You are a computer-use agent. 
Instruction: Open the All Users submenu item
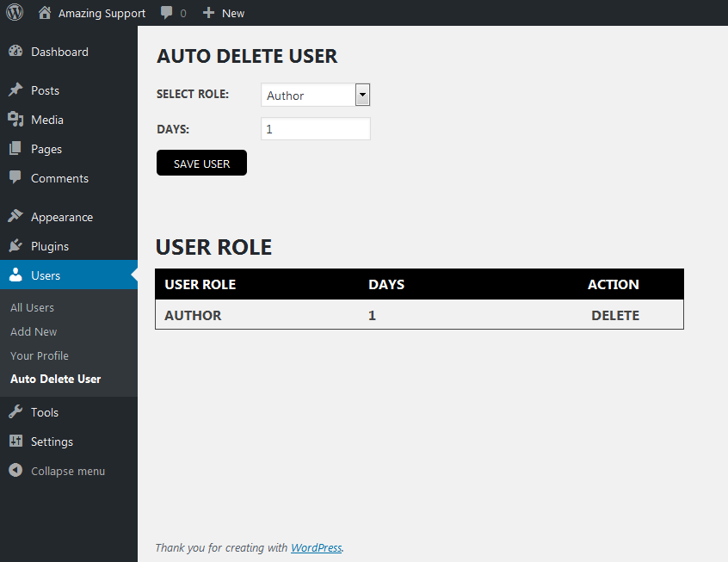pyautogui.click(x=32, y=307)
